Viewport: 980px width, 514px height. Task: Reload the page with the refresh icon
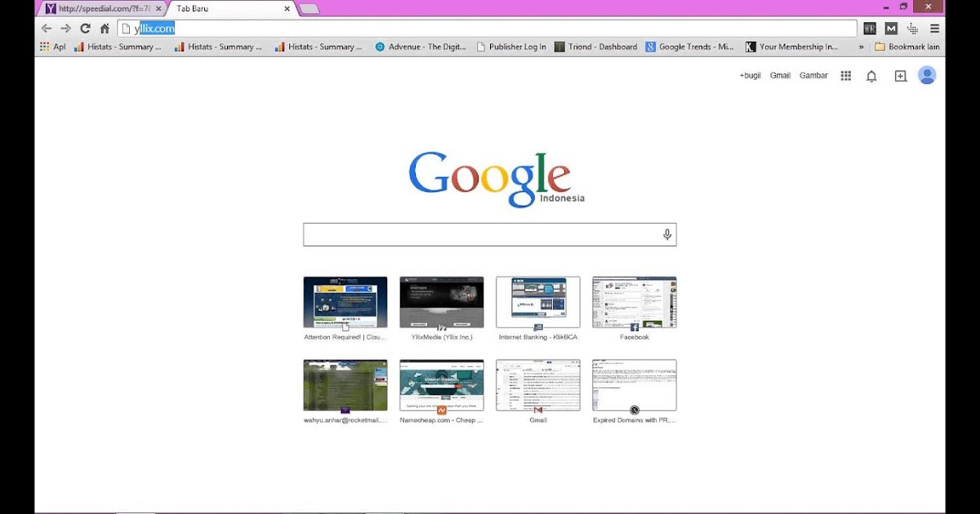[x=85, y=29]
